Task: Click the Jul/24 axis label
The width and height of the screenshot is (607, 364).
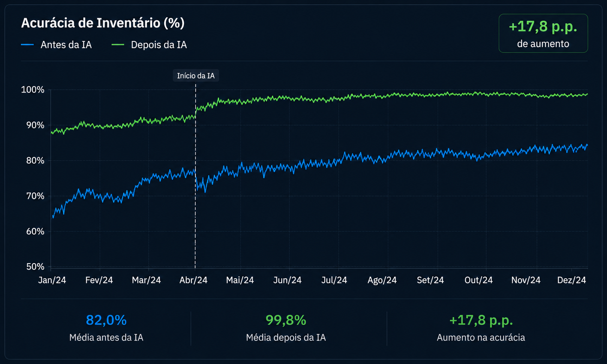Action: 334,280
